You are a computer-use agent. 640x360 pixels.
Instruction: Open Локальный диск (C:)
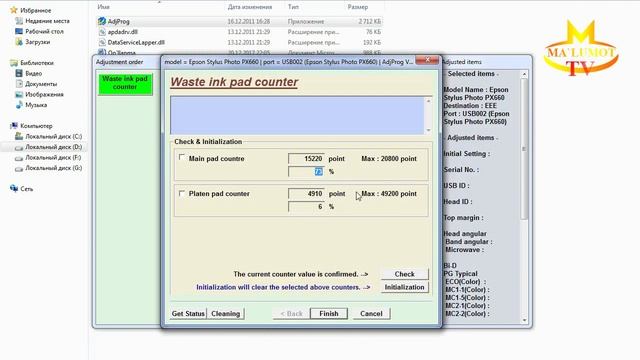point(53,136)
